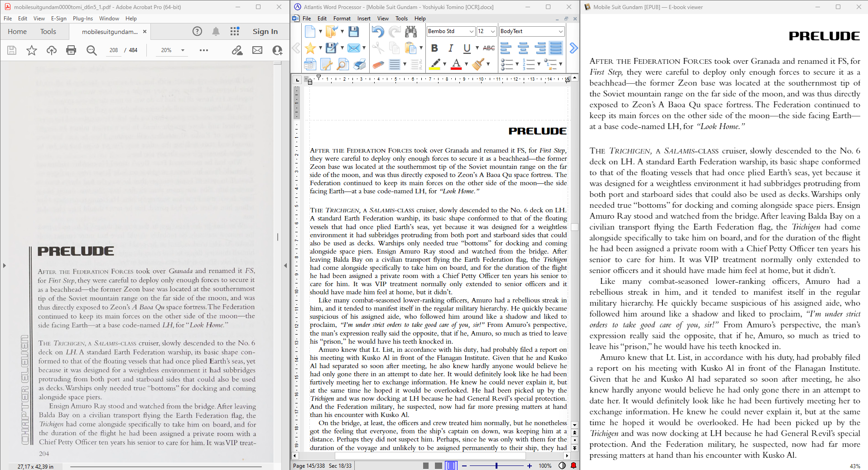868x470 pixels.
Task: Switch to Acrobat Tools tab
Action: click(x=48, y=31)
